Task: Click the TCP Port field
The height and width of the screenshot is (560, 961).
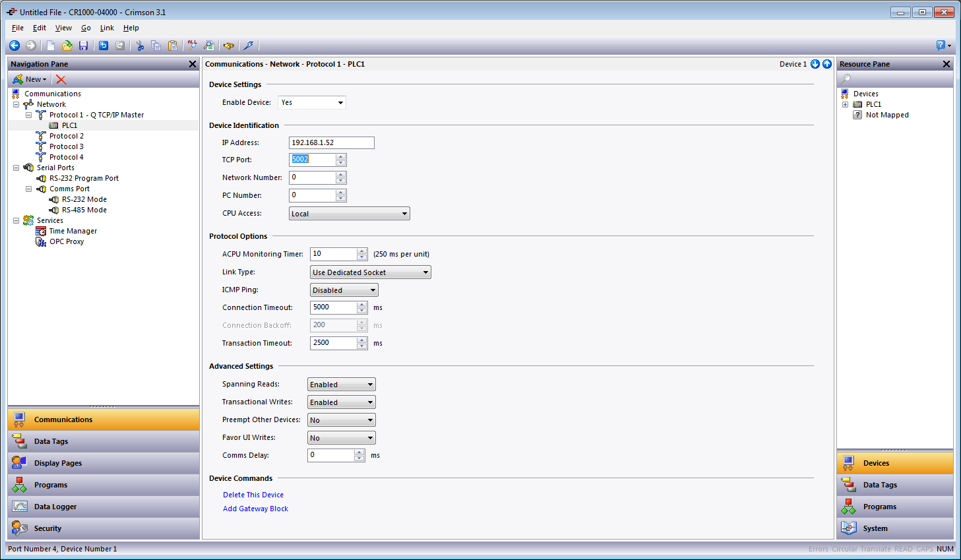Action: click(x=313, y=160)
